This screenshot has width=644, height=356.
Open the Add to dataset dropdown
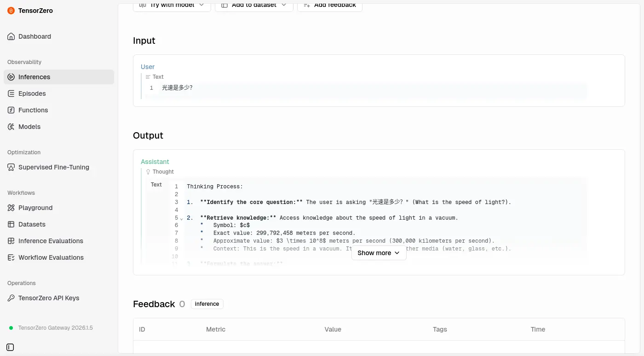(x=254, y=5)
